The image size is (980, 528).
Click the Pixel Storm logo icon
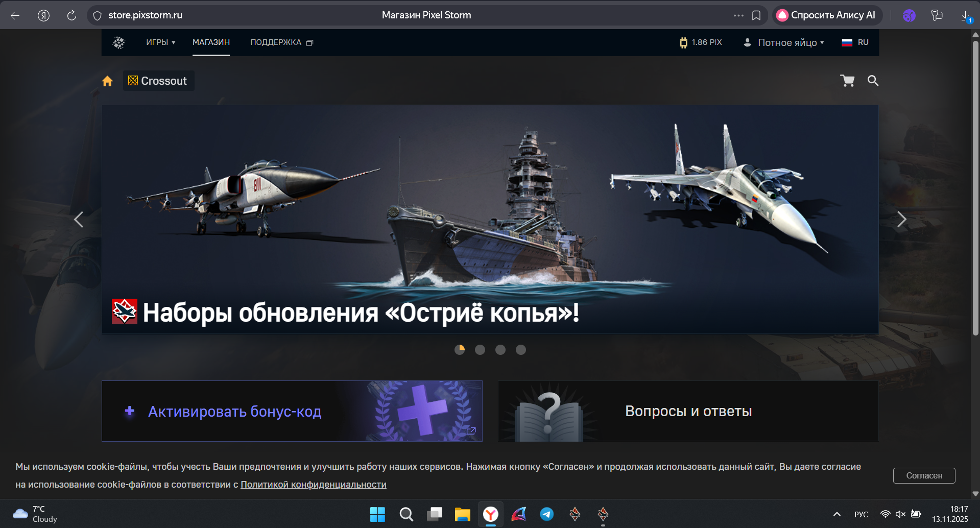tap(119, 43)
